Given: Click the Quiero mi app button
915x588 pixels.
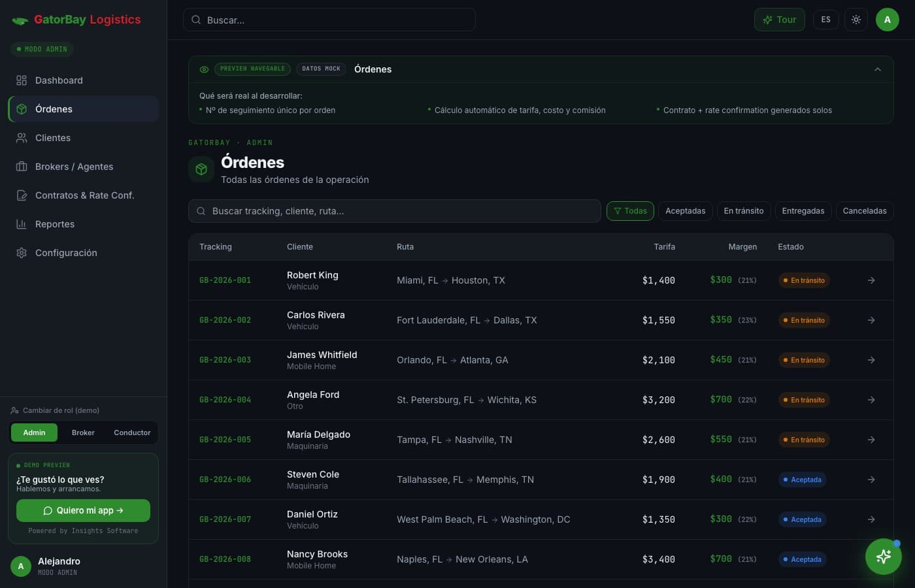Looking at the screenshot, I should pyautogui.click(x=83, y=510).
